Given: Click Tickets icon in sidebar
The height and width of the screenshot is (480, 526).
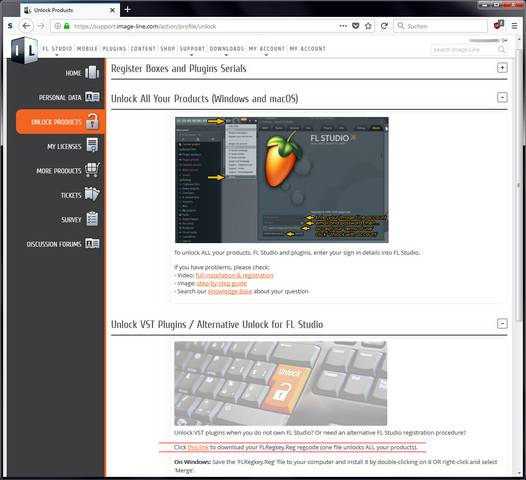Looking at the screenshot, I should (92, 194).
